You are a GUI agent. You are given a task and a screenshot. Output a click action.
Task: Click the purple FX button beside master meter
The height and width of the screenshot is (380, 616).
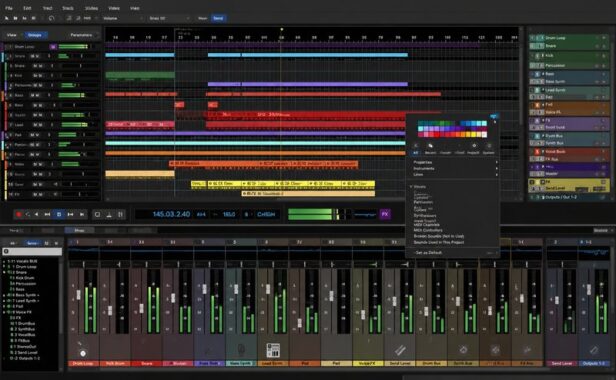[x=385, y=214]
